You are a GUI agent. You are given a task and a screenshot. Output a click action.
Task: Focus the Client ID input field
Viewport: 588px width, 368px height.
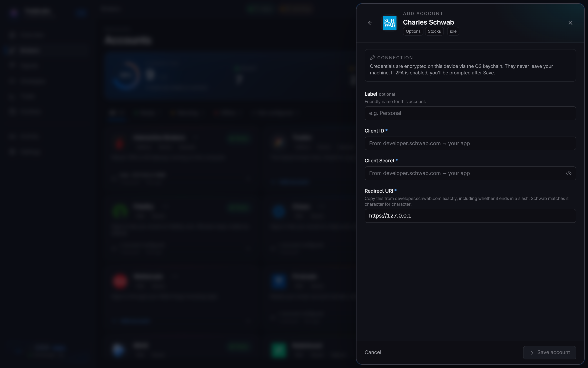[x=470, y=143]
